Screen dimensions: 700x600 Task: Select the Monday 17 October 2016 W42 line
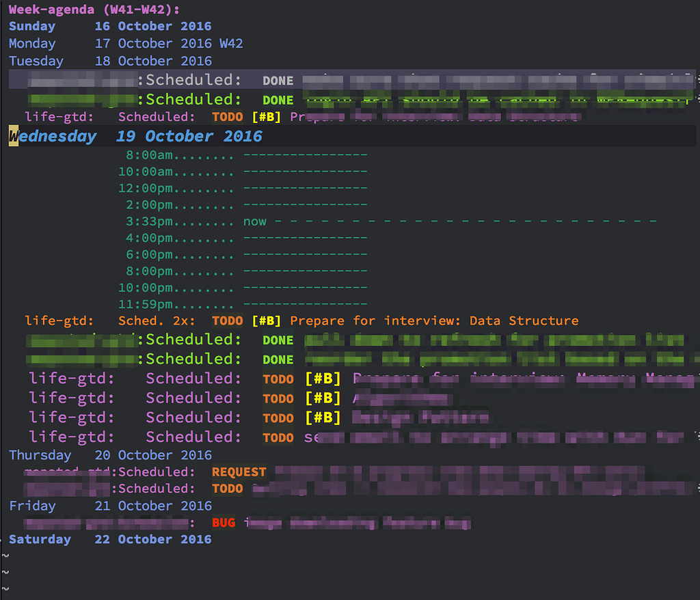point(126,44)
